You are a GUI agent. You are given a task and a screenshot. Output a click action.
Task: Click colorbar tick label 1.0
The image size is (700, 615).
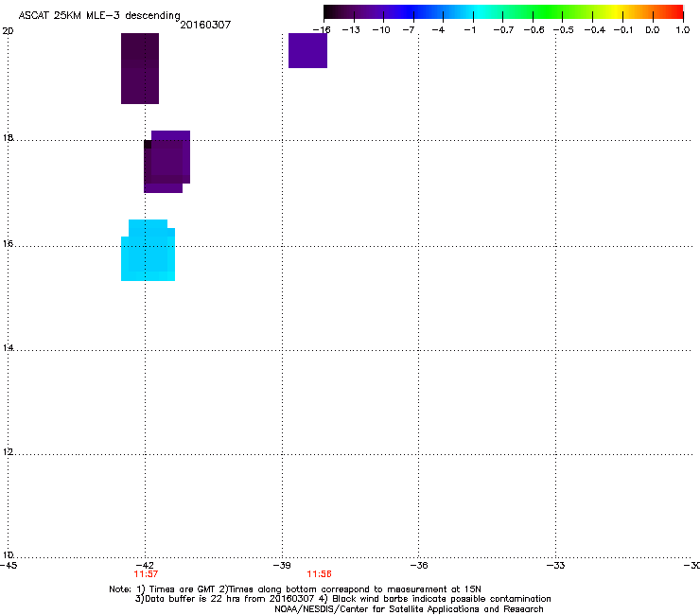coord(683,30)
